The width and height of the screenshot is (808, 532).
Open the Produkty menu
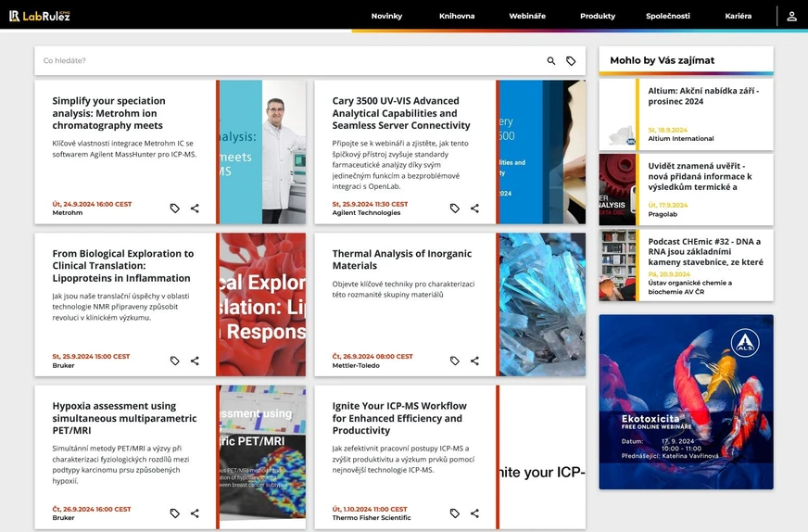pyautogui.click(x=598, y=16)
